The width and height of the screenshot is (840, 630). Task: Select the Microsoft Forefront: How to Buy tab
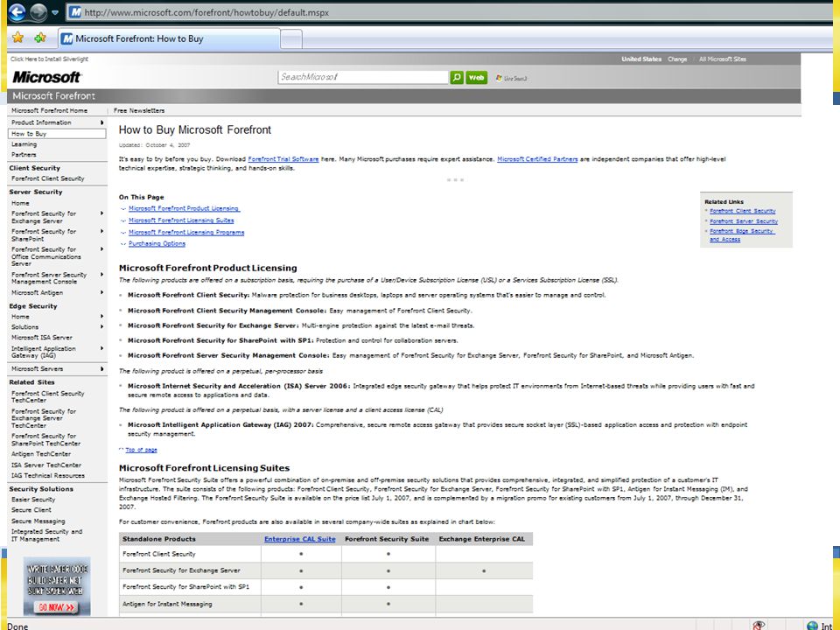click(x=169, y=38)
